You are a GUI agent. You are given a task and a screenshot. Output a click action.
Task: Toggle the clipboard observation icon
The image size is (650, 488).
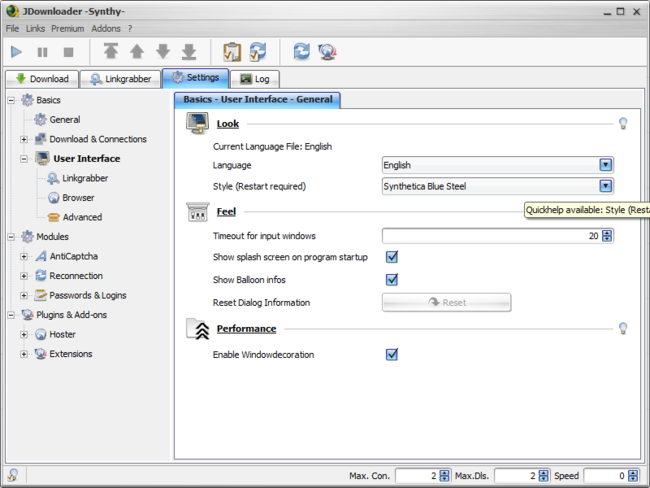click(232, 52)
